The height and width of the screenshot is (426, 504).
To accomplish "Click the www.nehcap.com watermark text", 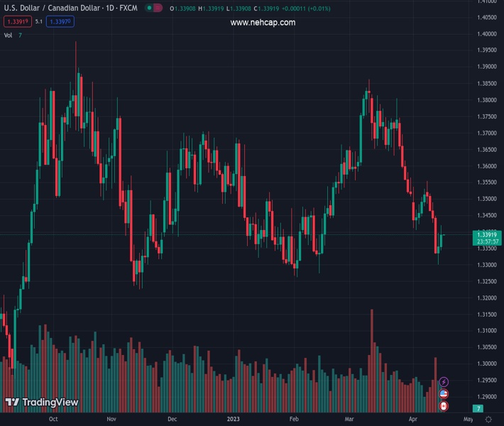I will click(263, 23).
